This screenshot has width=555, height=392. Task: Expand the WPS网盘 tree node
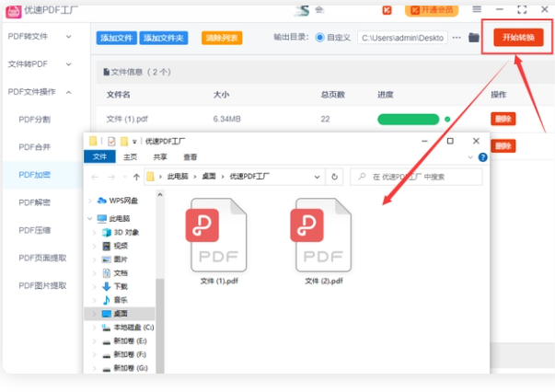[90, 201]
